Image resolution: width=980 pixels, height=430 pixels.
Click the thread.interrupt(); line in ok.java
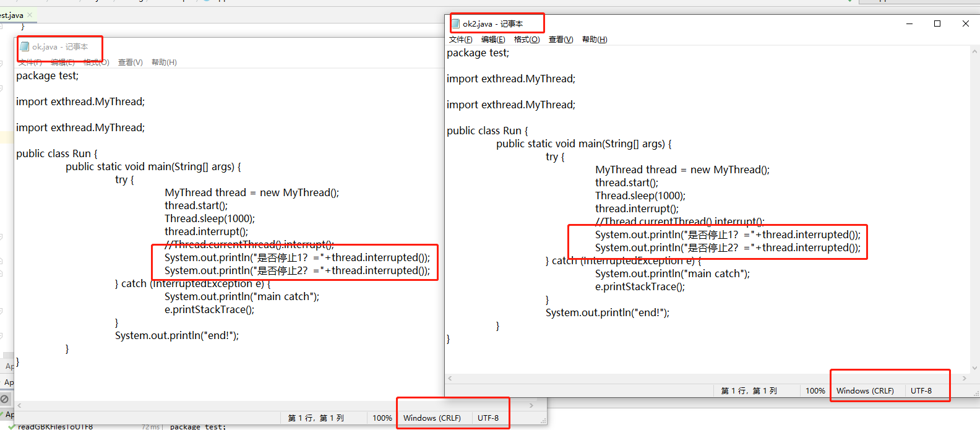tap(206, 232)
